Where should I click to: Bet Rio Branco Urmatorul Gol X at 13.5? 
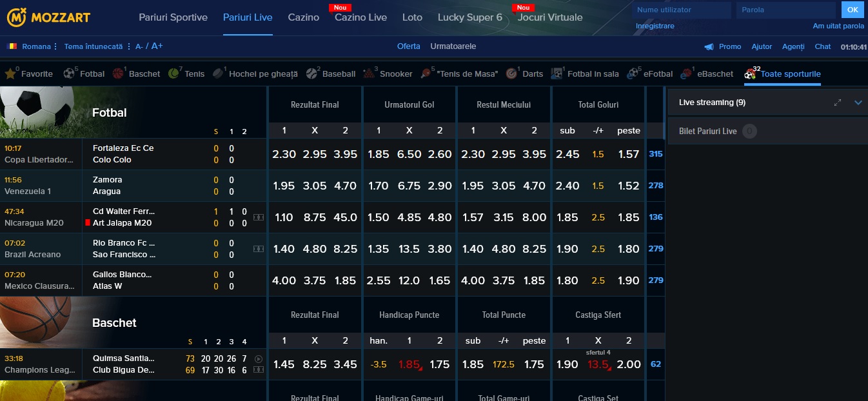point(409,249)
